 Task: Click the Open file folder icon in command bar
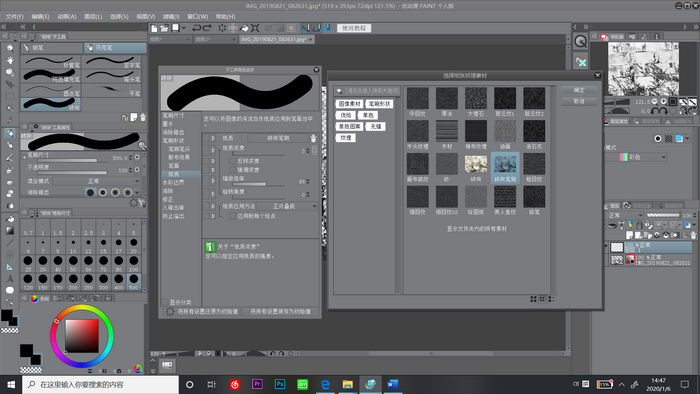164,28
